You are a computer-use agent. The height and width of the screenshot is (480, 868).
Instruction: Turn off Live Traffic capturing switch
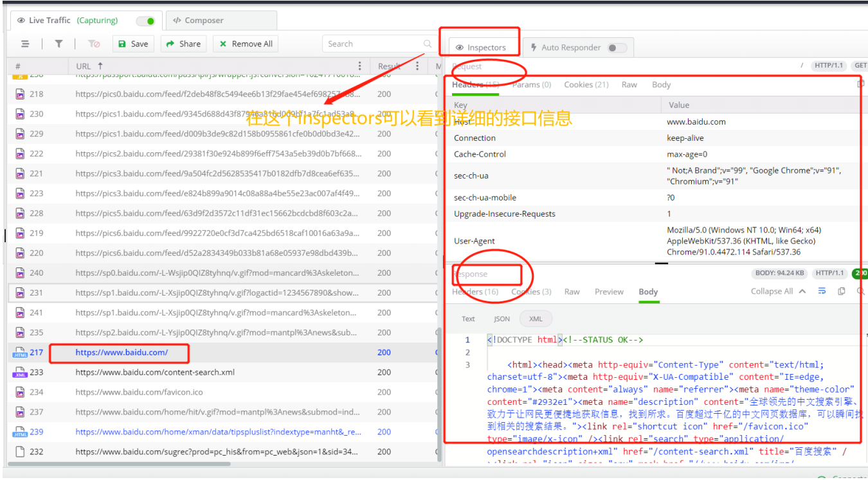click(146, 21)
